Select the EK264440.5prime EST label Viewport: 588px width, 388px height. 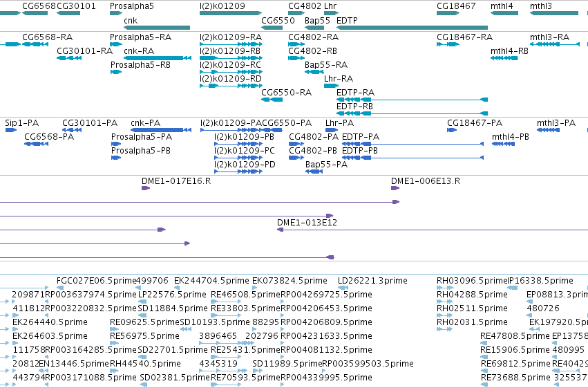point(50,322)
